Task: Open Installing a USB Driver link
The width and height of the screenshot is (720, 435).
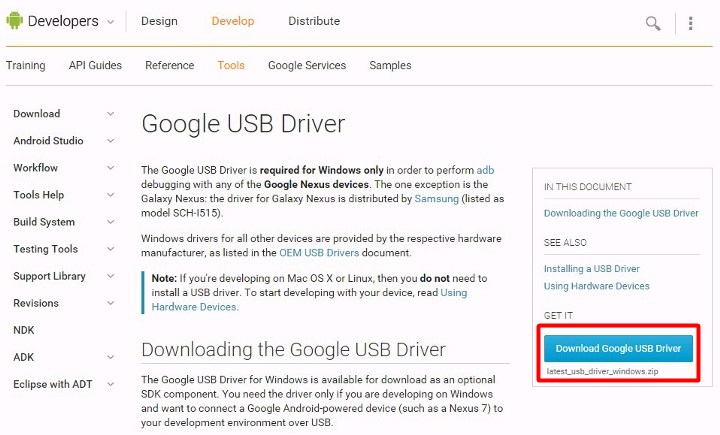Action: [x=591, y=269]
